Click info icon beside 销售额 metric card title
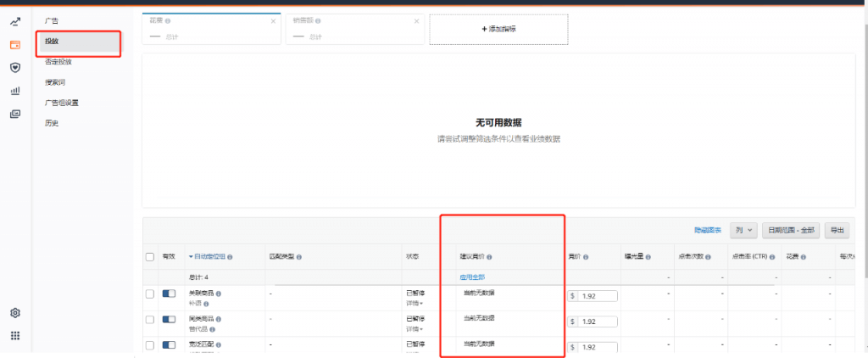This screenshot has width=868, height=358. click(x=319, y=21)
